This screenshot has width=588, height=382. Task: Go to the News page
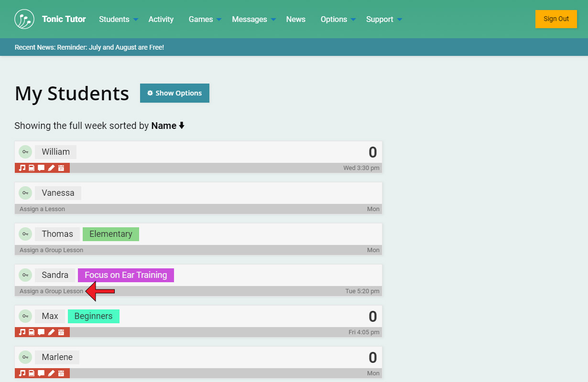click(295, 20)
